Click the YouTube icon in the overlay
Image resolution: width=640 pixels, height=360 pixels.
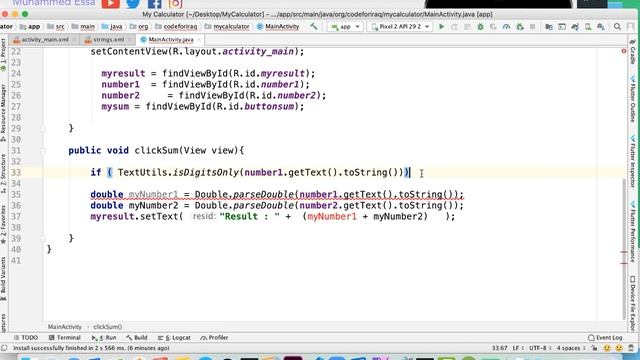[x=111, y=4]
